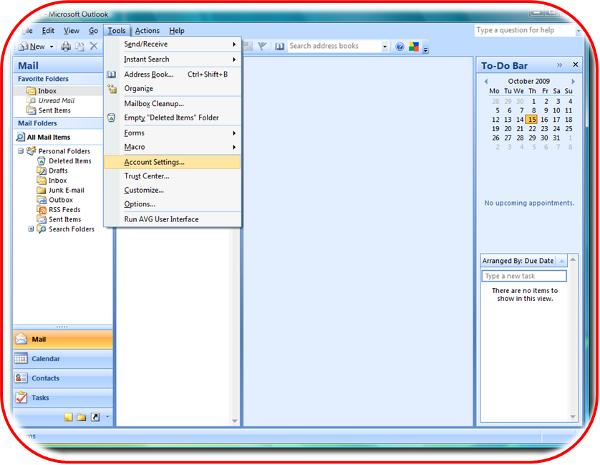Click the Print icon in toolbar

point(66,47)
